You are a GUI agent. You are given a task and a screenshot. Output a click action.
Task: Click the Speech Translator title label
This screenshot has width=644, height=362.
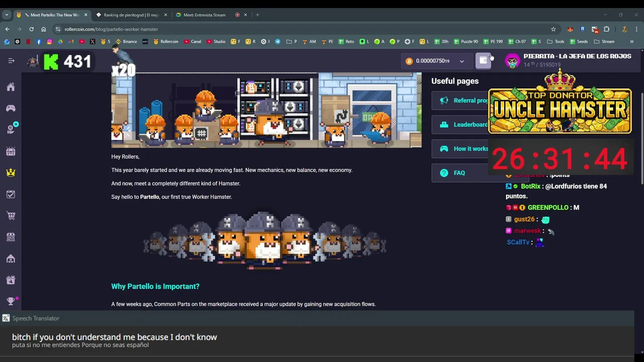point(36,318)
